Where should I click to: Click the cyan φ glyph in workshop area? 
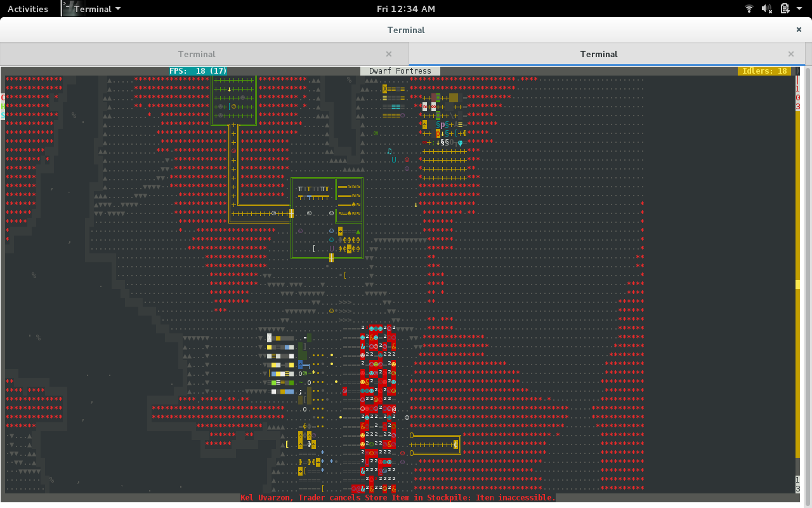tap(460, 142)
